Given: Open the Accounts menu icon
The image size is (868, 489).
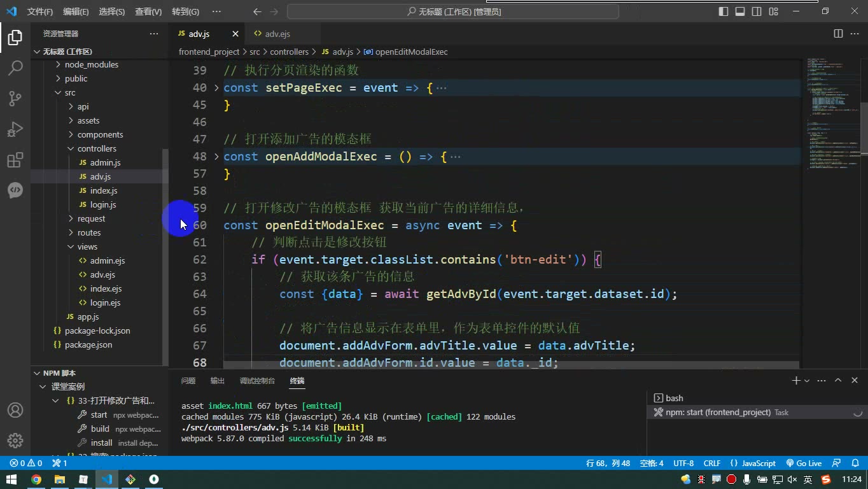Looking at the screenshot, I should [15, 410].
